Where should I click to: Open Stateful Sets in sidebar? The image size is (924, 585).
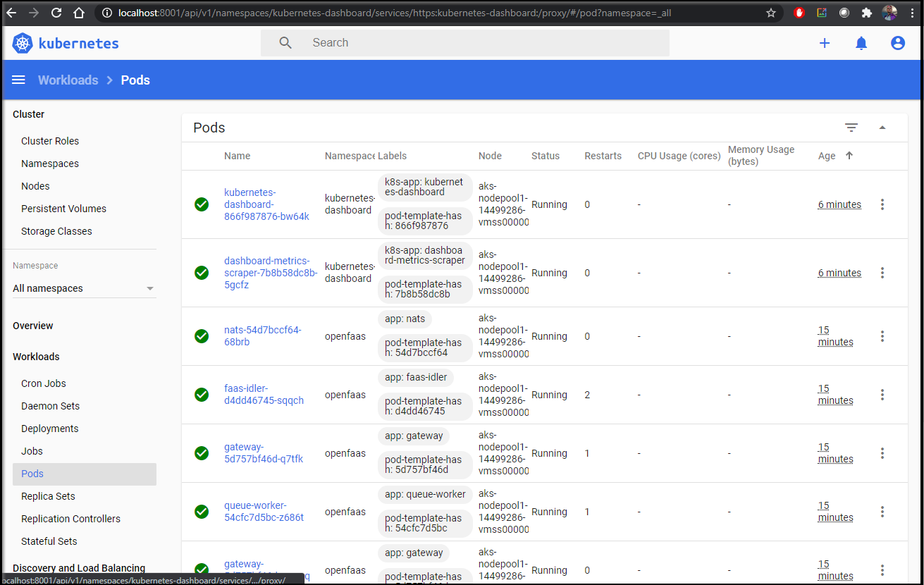click(49, 541)
